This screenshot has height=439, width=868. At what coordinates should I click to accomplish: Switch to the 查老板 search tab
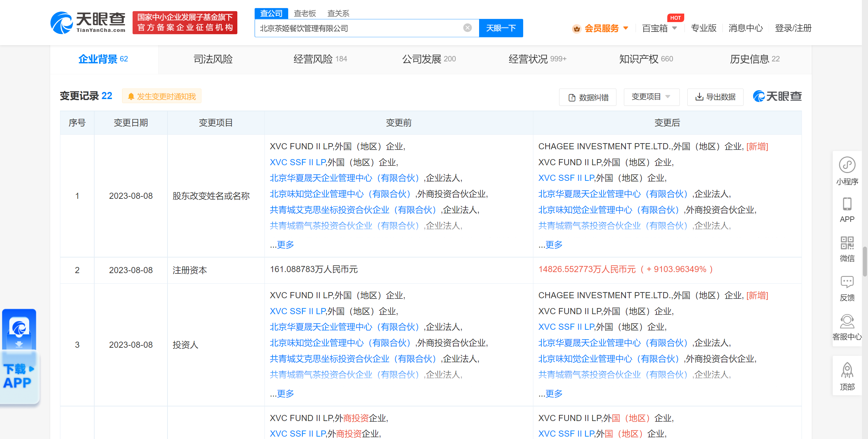pyautogui.click(x=304, y=13)
